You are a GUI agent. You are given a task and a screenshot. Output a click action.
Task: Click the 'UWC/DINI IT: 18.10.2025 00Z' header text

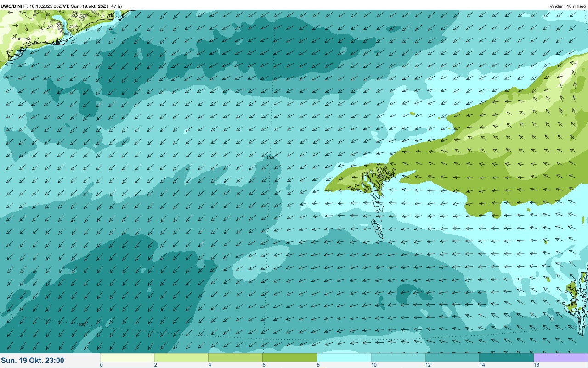point(30,6)
